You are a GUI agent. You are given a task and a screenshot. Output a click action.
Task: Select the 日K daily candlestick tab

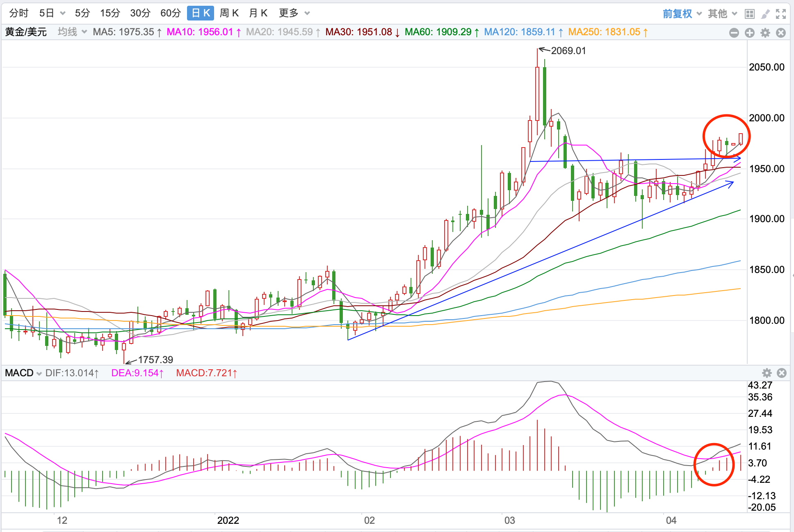tap(201, 13)
